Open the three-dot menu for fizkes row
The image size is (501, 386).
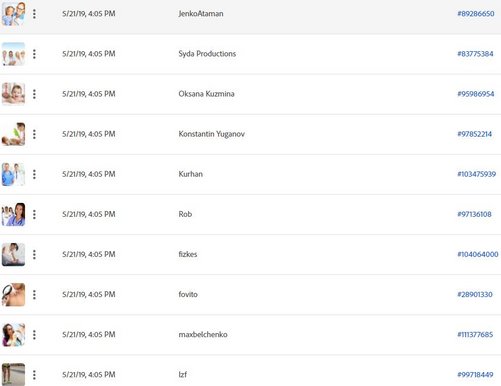click(x=34, y=254)
